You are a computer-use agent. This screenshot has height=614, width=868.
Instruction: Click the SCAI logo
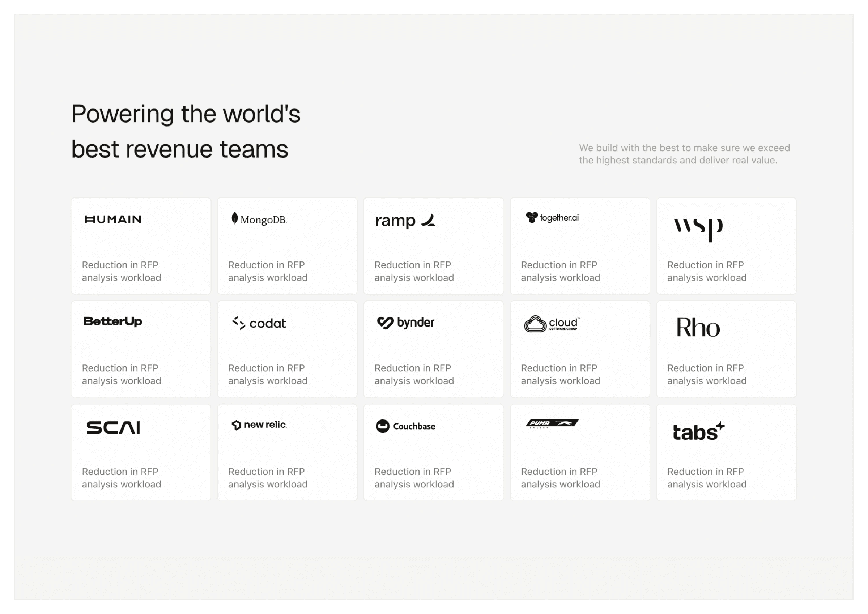(x=113, y=427)
